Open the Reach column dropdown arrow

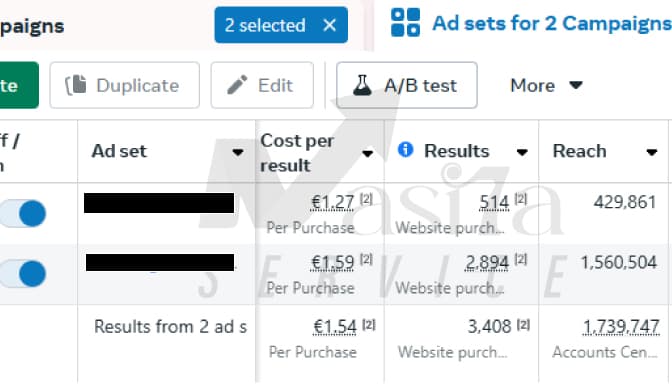[652, 152]
